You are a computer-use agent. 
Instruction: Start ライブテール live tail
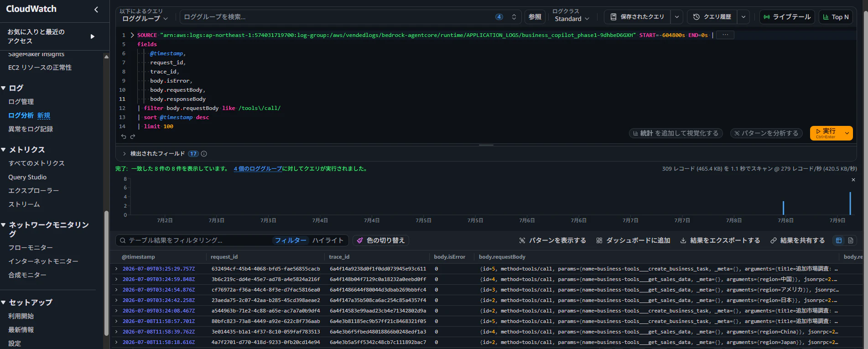[x=787, y=17]
